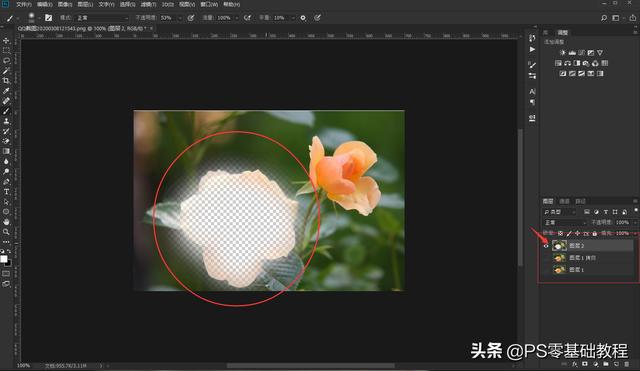This screenshot has width=640, height=371.
Task: Select the Hand tool
Action: (x=6, y=222)
